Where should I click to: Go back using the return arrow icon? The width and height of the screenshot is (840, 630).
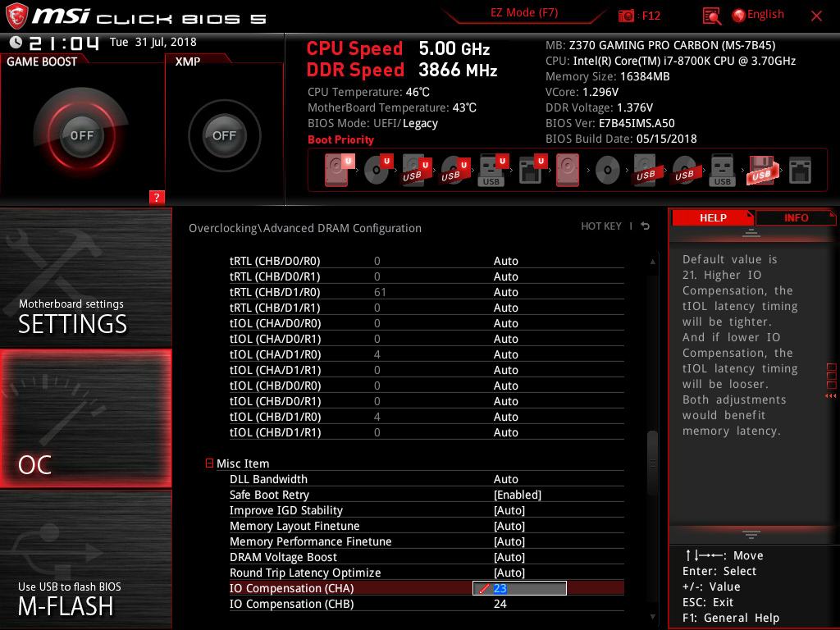tap(646, 226)
